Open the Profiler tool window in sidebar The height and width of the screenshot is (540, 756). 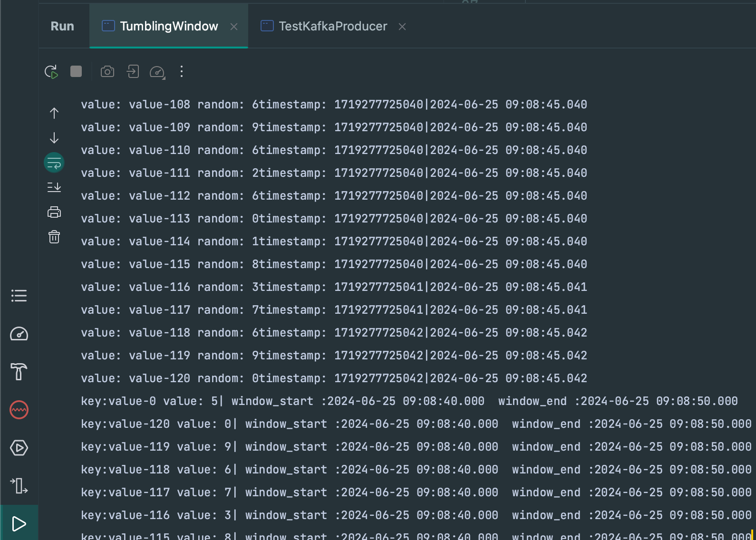tap(19, 334)
